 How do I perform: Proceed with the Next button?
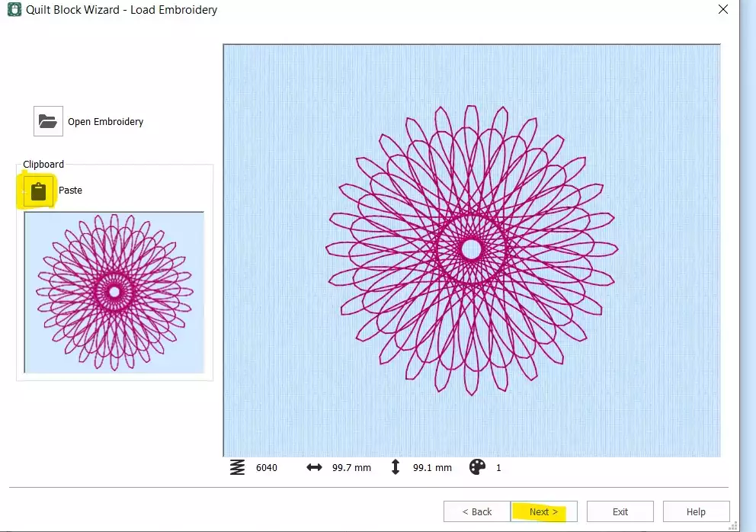(x=544, y=511)
